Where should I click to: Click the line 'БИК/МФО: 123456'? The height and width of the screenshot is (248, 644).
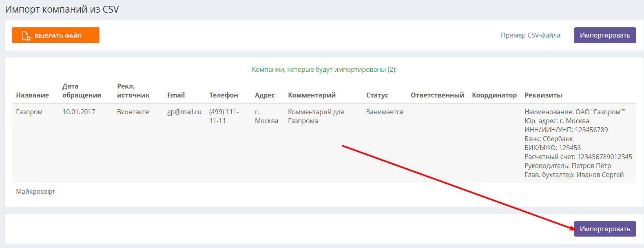click(x=553, y=148)
